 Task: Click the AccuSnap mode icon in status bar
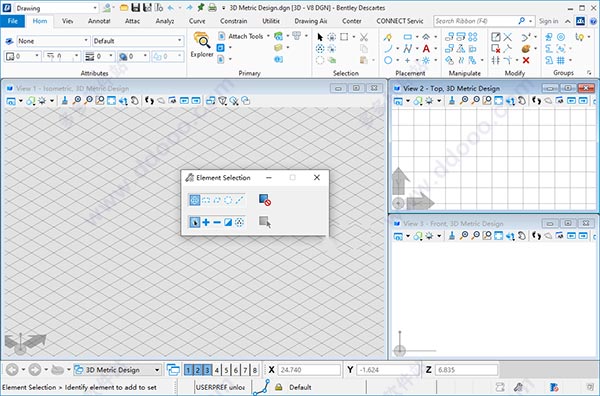pyautogui.click(x=261, y=387)
